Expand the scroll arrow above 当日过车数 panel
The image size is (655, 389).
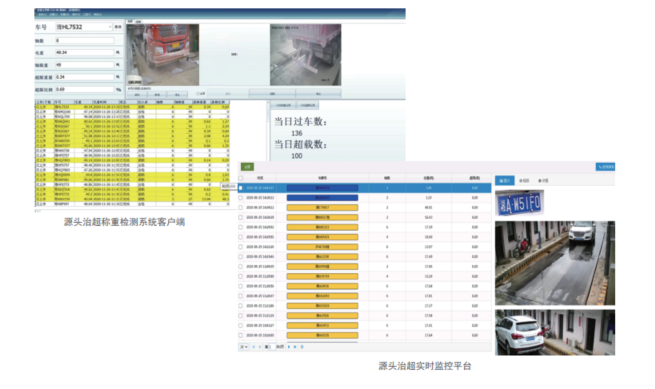pyautogui.click(x=268, y=102)
